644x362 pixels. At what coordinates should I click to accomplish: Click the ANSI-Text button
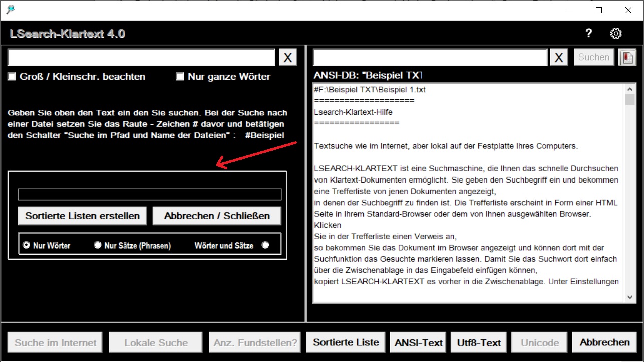click(x=419, y=343)
